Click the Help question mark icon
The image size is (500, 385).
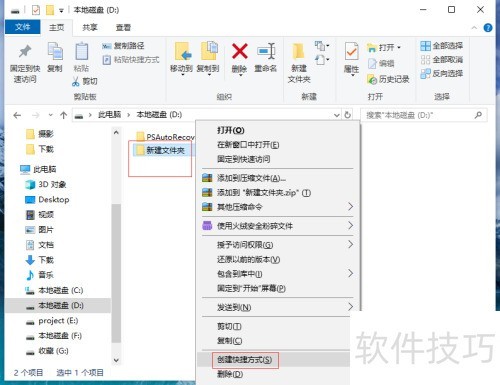(488, 28)
